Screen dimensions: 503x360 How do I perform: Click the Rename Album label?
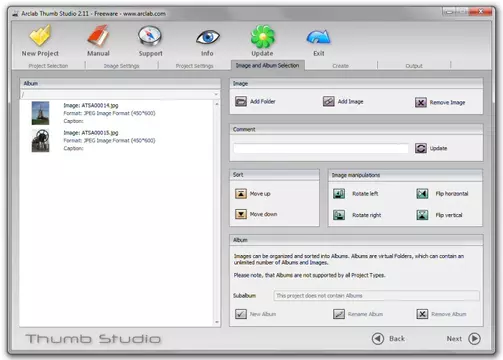coord(365,314)
